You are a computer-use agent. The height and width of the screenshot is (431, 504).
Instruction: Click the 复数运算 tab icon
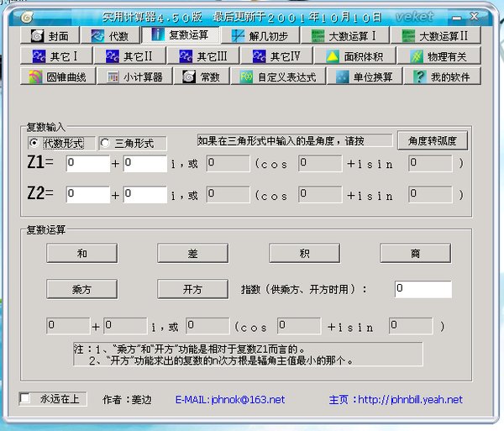click(x=158, y=34)
